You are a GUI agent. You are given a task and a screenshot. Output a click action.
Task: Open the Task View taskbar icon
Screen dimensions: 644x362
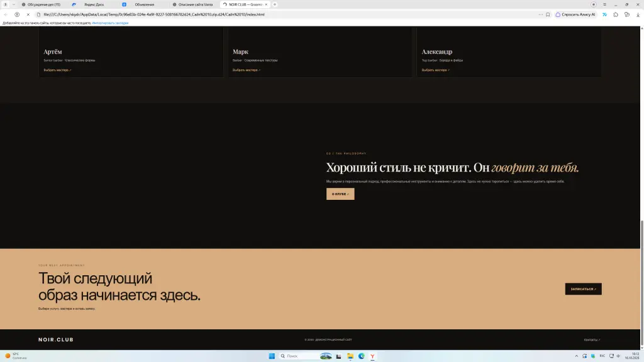[338, 356]
